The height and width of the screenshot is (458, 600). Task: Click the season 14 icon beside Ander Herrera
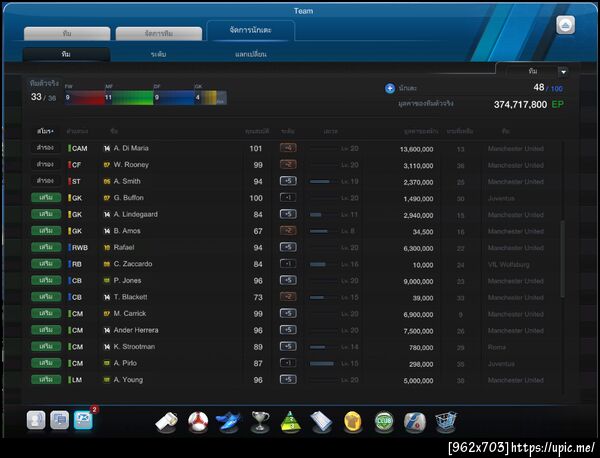coord(107,330)
